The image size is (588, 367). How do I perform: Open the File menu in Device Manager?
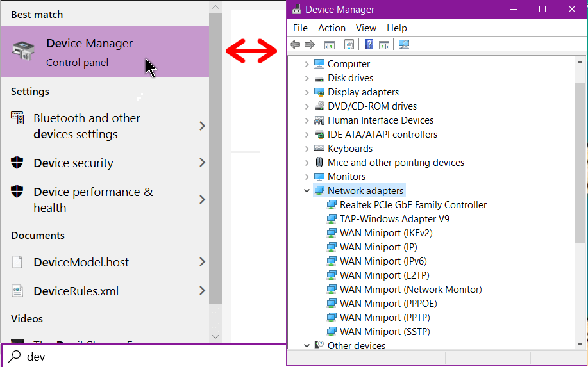tap(300, 28)
